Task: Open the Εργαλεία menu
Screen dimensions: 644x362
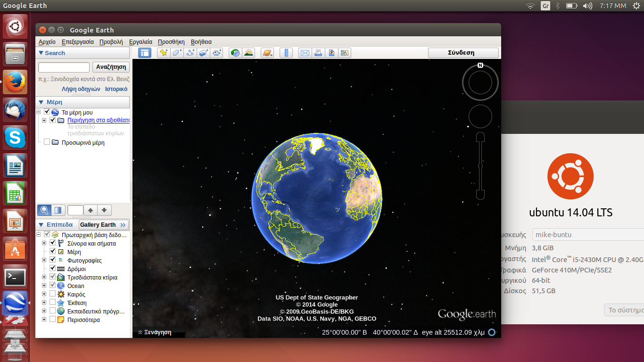Action: click(140, 42)
